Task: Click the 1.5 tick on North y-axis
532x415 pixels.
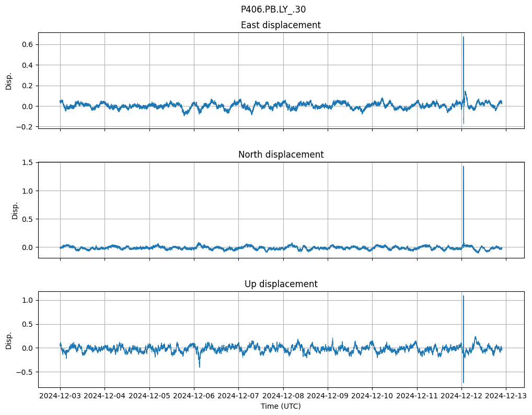Action: click(x=27, y=163)
